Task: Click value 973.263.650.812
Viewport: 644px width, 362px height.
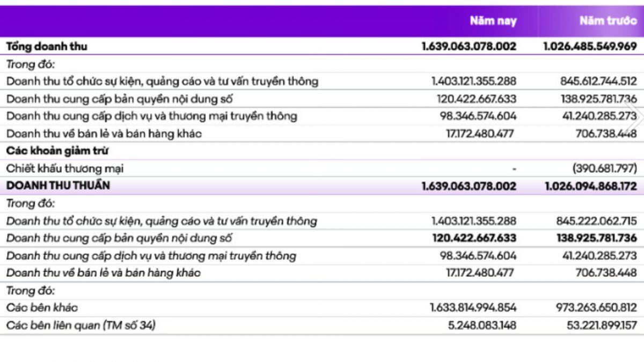Action: (x=596, y=308)
